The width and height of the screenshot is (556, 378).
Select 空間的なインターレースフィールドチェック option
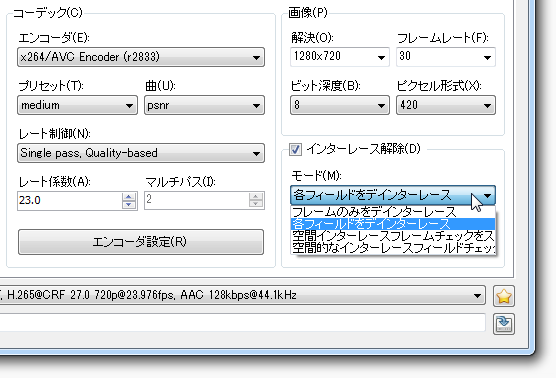[x=393, y=248]
